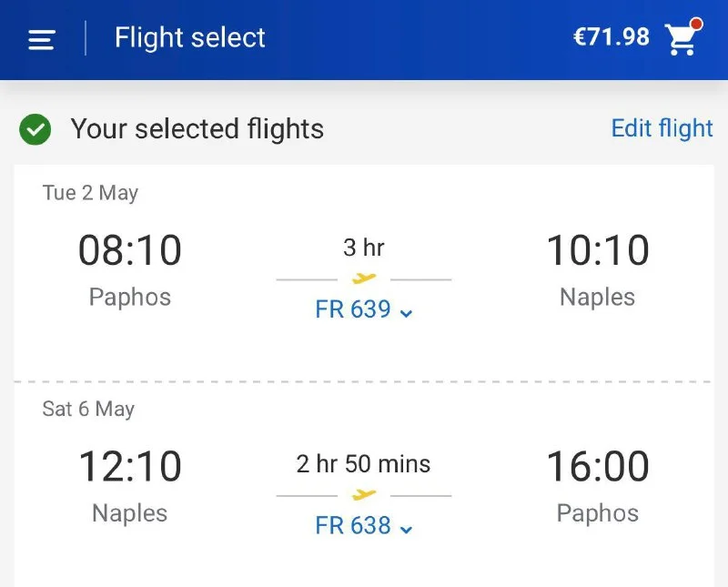Click the Tue 2 May date label
Viewport: 728px width, 587px height.
90,193
